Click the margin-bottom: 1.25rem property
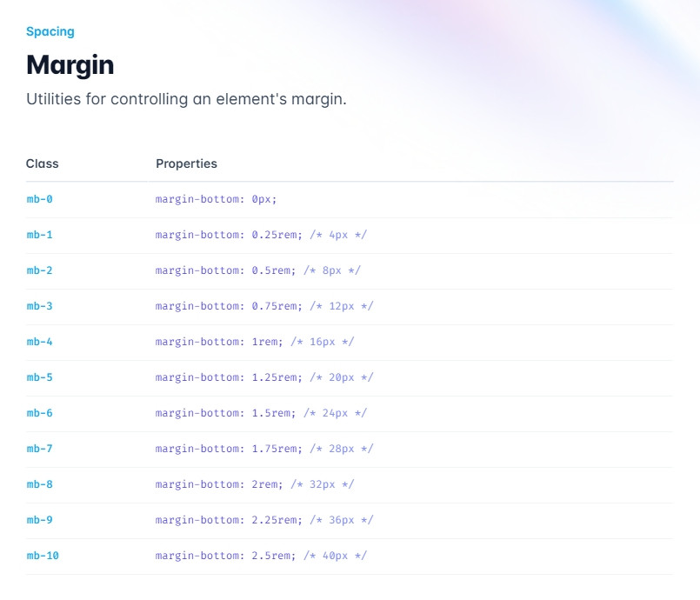The image size is (700, 600). click(264, 378)
